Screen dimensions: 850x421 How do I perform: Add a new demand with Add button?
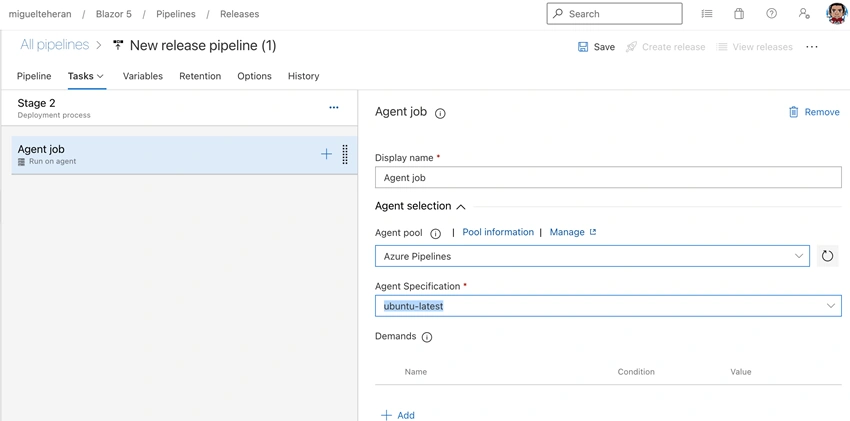pyautogui.click(x=398, y=415)
